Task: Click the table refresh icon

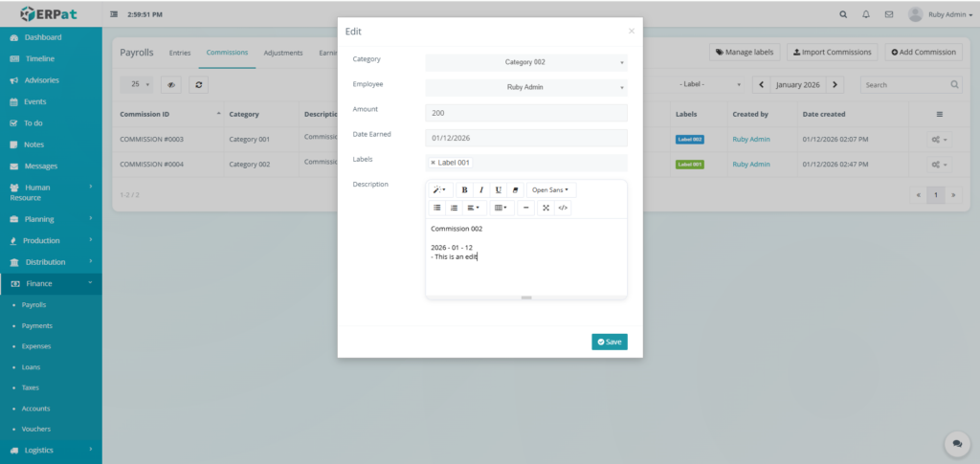Action: click(x=198, y=85)
